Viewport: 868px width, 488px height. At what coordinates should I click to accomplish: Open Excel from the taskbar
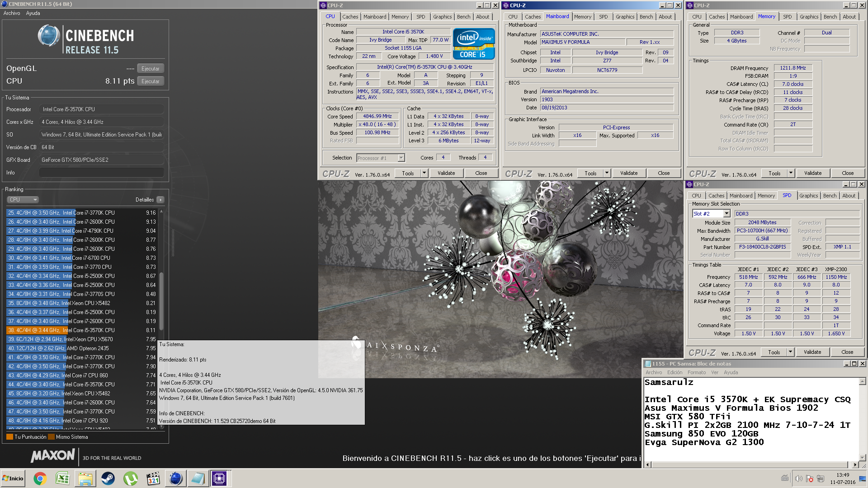(x=62, y=479)
